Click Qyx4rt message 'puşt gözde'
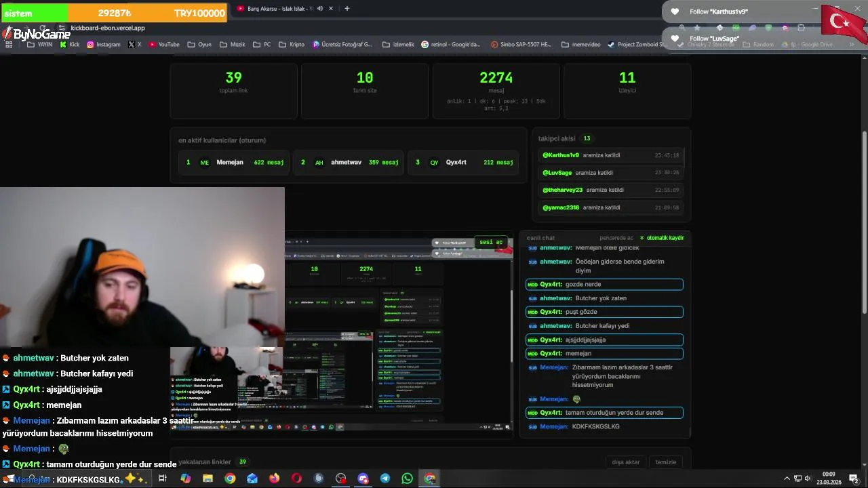This screenshot has height=488, width=868. click(x=604, y=312)
